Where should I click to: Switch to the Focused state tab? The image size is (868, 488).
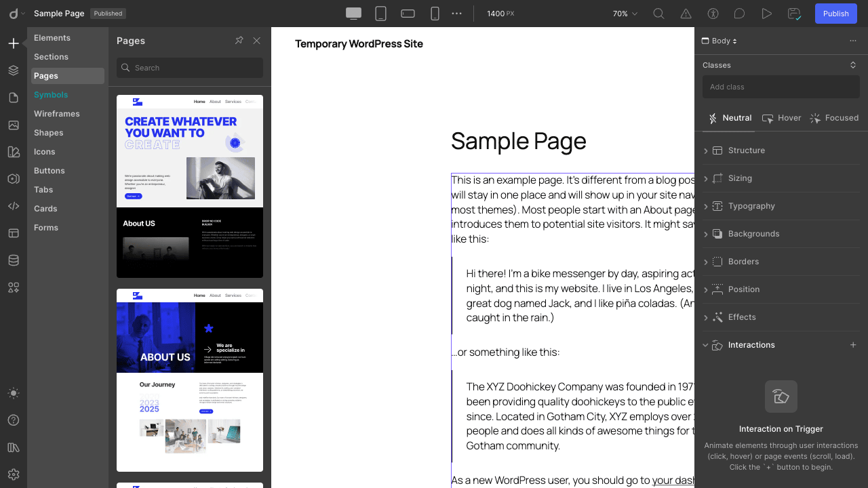(x=833, y=118)
